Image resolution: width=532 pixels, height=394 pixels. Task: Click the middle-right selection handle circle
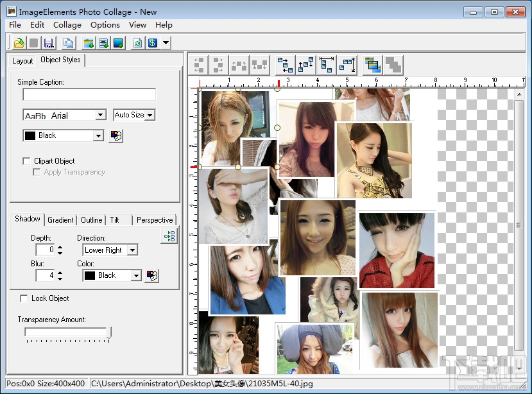(277, 128)
